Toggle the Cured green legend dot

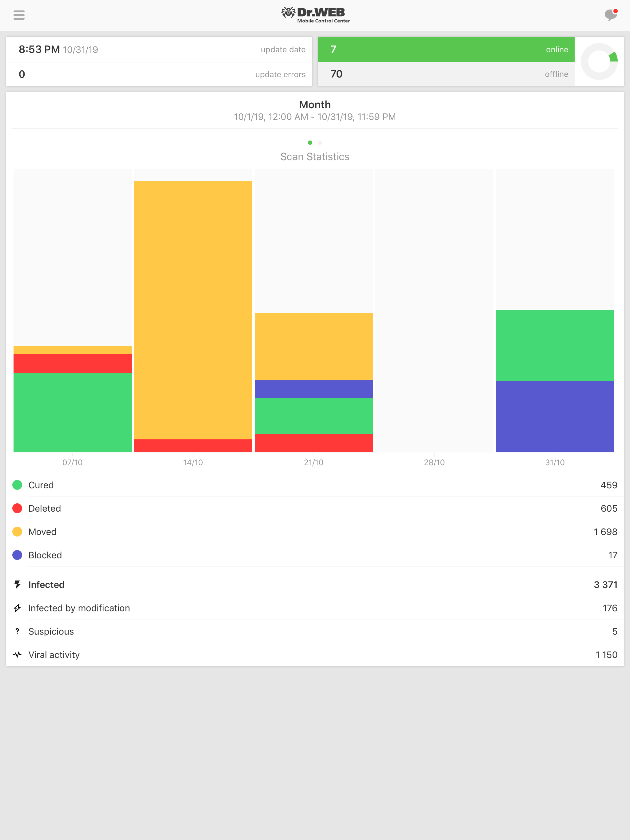tap(17, 485)
